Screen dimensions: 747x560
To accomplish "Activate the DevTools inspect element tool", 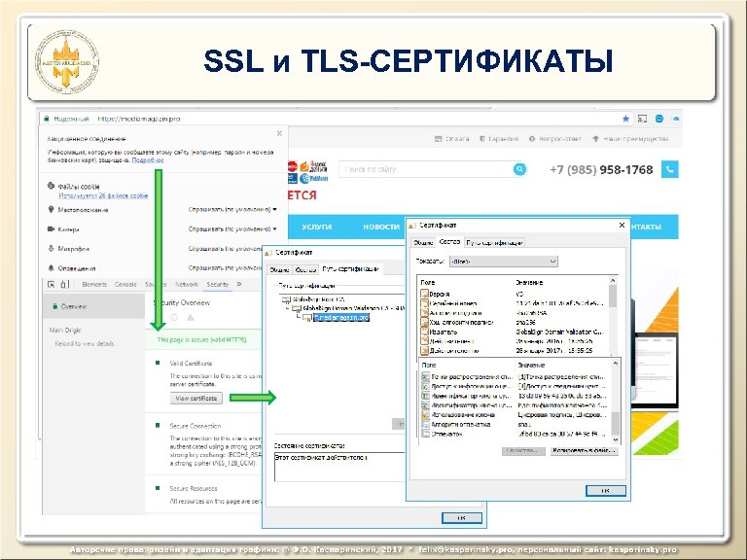I will [x=51, y=284].
